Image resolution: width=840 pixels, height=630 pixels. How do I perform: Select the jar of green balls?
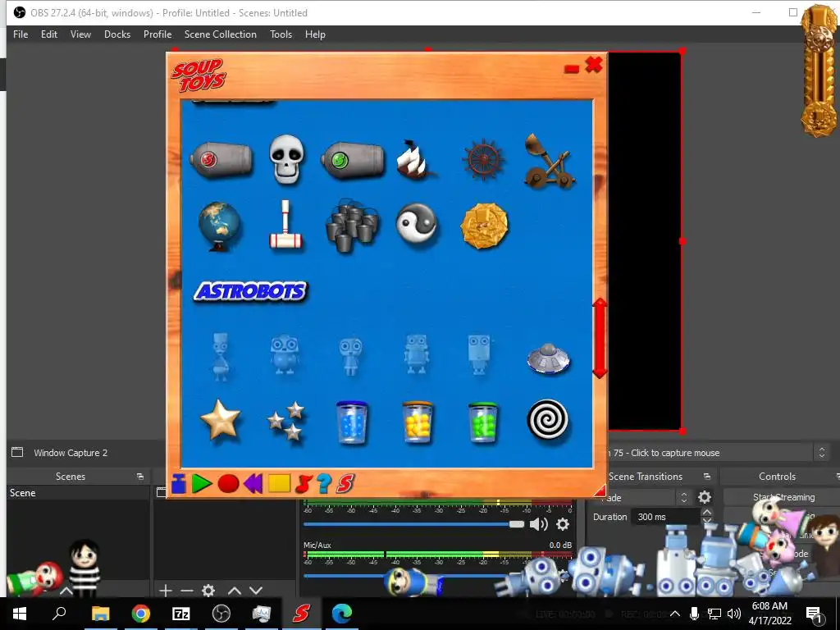[x=483, y=422]
